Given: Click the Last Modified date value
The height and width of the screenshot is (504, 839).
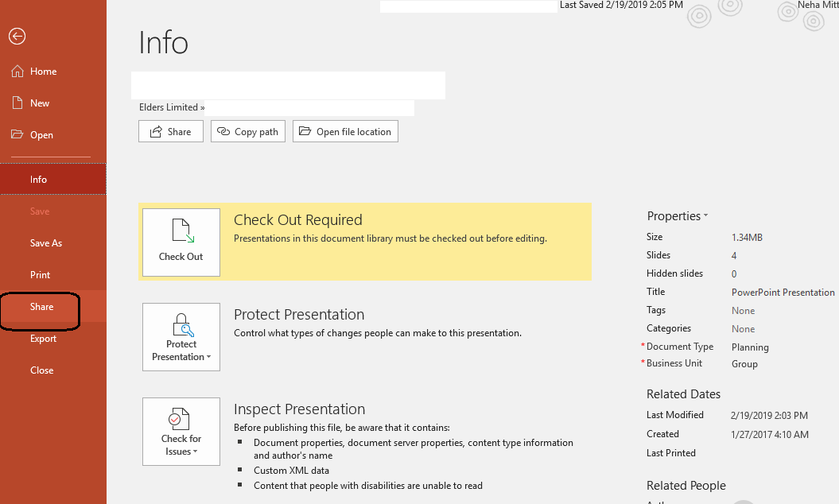Looking at the screenshot, I should [x=770, y=415].
